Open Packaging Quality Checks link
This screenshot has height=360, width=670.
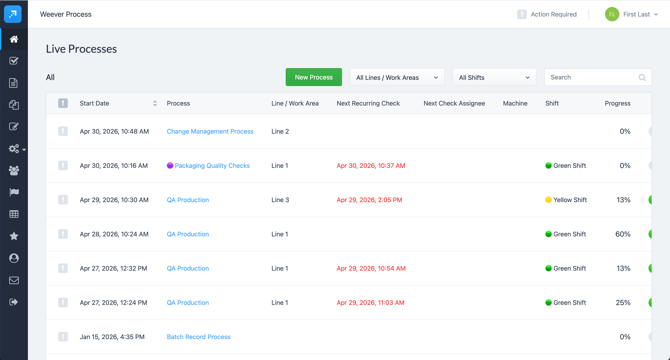(x=212, y=166)
